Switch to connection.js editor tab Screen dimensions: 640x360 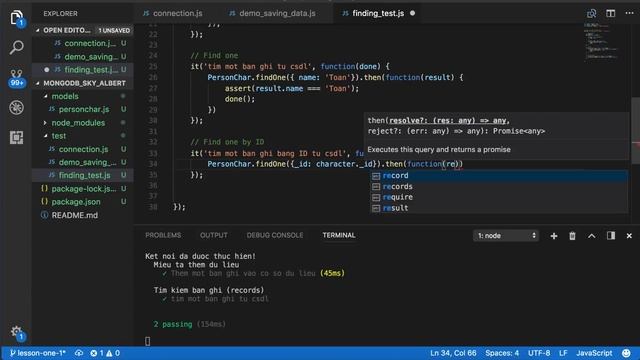173,13
